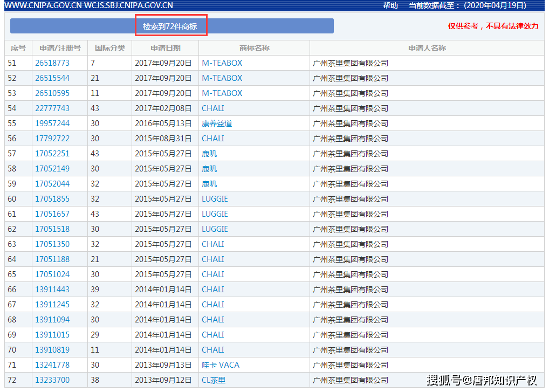Screen dimensions: 549x392
Task: Open registration number 26510595
Action: [52, 93]
